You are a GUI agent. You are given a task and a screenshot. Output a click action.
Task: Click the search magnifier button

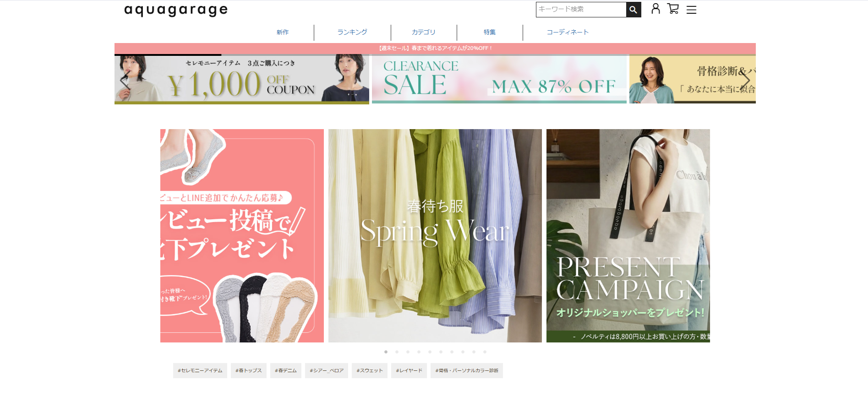(x=633, y=10)
